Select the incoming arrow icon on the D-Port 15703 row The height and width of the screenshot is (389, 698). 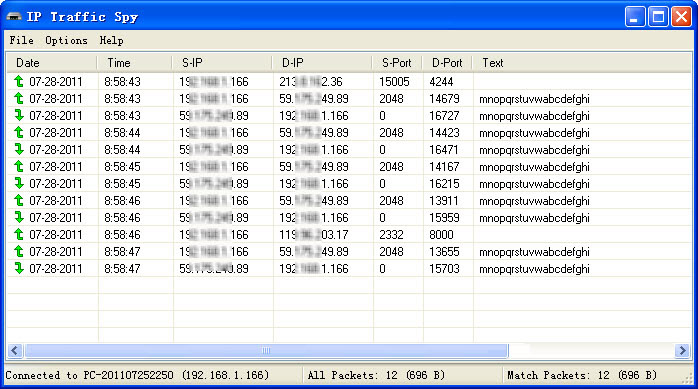[19, 268]
